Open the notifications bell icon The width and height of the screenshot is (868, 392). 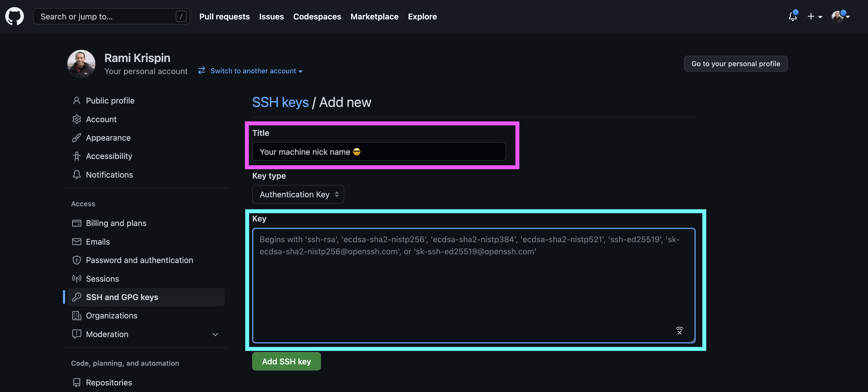coord(792,16)
